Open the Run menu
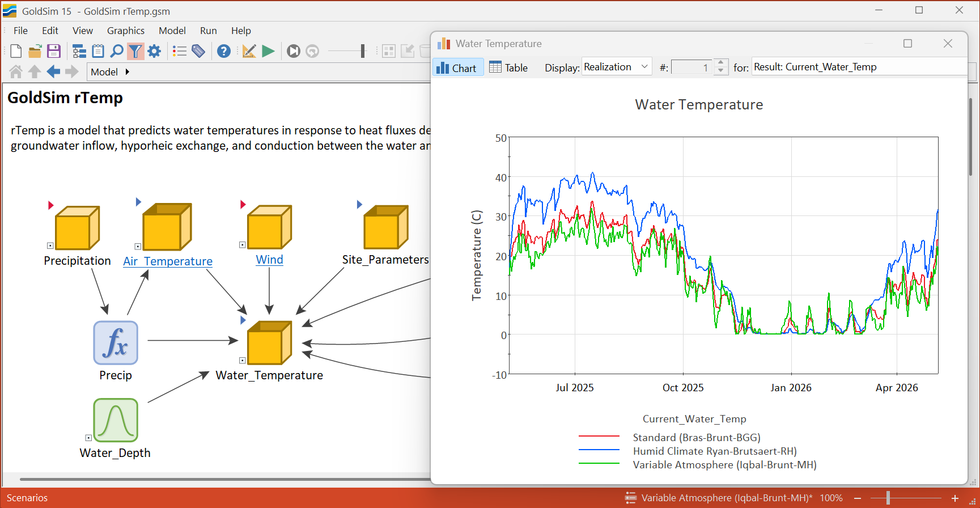 tap(209, 31)
